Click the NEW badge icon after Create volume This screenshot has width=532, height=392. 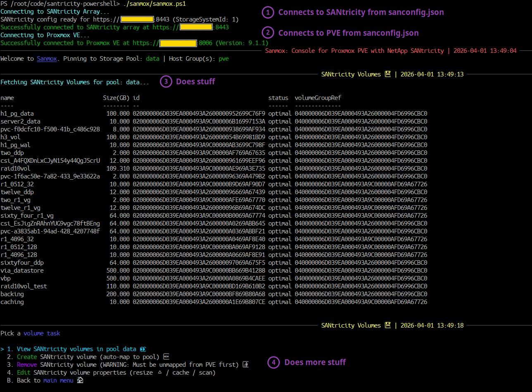pyautogui.click(x=166, y=357)
